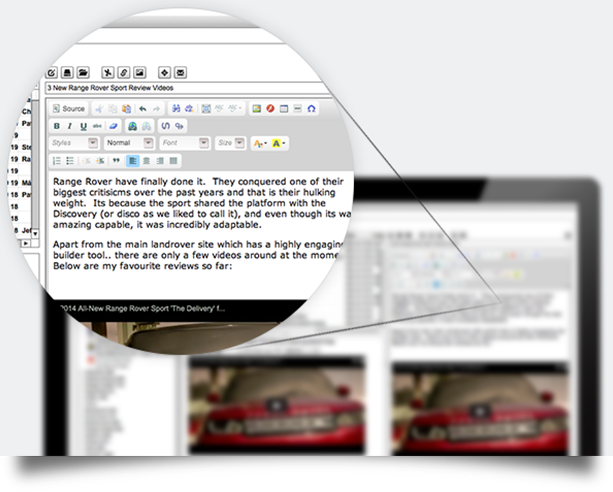The height and width of the screenshot is (492, 613).
Task: Insert Flash with the red icon
Action: pyautogui.click(x=270, y=109)
